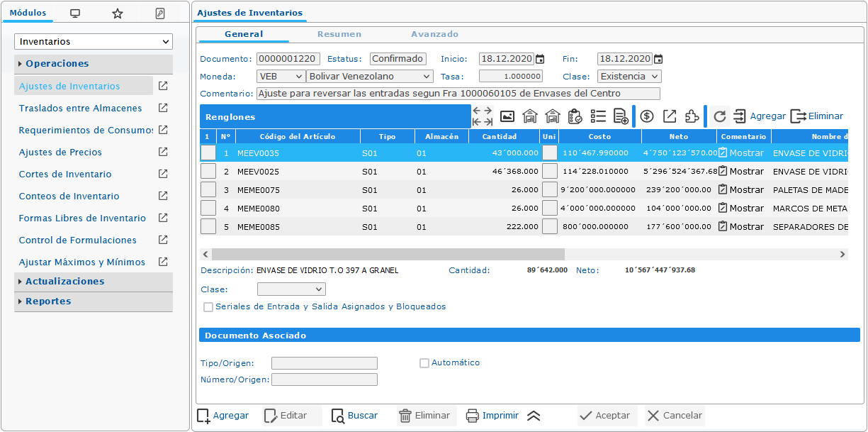Viewport: 868px width, 432px height.
Task: Expand the Actualizaciones section
Action: coord(94,282)
